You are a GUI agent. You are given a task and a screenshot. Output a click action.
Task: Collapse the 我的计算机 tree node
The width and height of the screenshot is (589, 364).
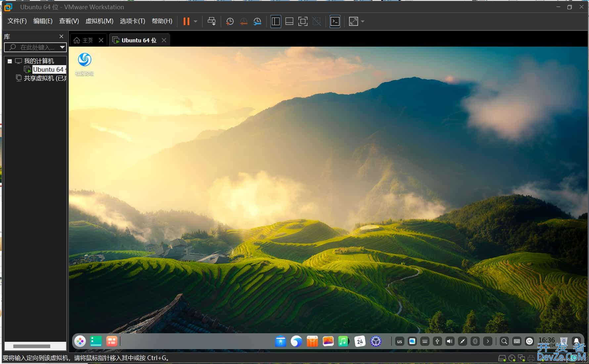coord(10,61)
